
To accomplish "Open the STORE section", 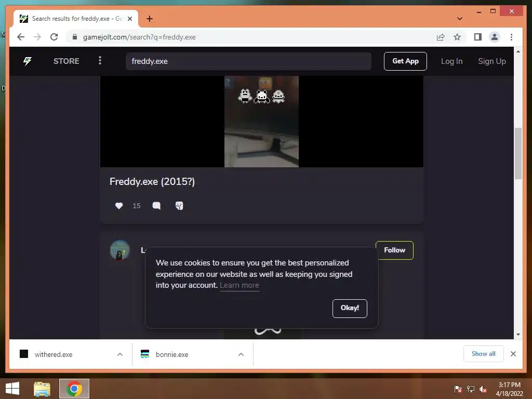I will click(66, 61).
